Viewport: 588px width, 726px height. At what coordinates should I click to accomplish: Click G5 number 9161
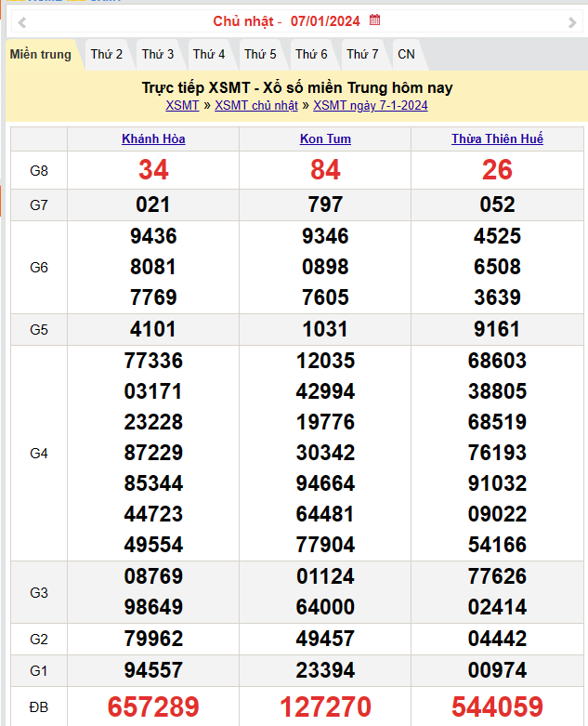pyautogui.click(x=497, y=329)
